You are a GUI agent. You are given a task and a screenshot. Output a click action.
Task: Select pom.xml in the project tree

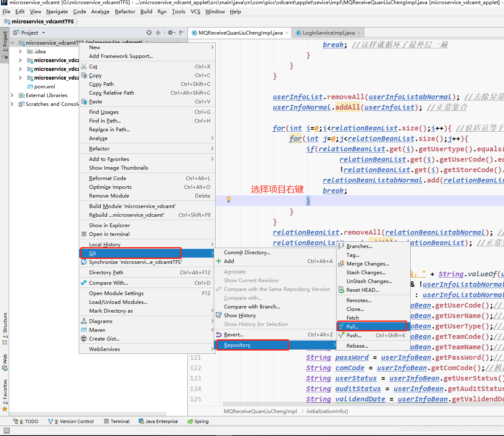44,87
